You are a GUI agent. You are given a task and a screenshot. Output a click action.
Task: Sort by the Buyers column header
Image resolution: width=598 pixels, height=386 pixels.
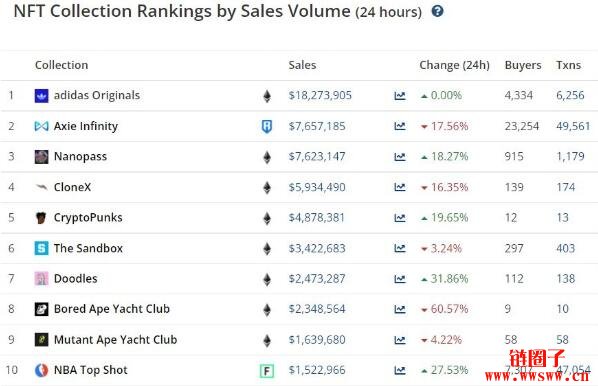pos(523,65)
